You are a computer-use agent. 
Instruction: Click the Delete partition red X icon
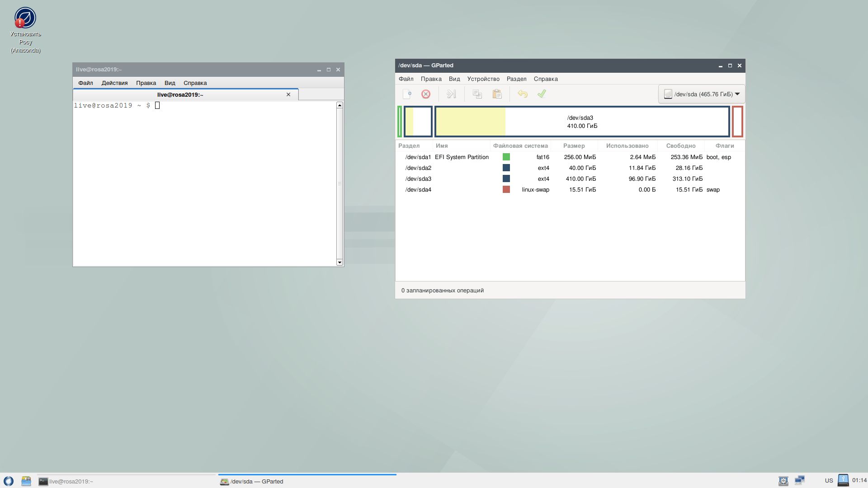(426, 94)
